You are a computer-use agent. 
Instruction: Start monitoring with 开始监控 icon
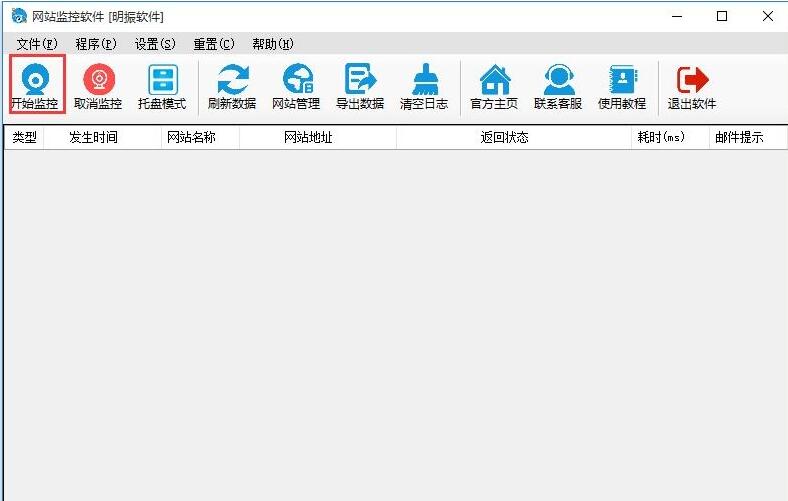(x=36, y=86)
